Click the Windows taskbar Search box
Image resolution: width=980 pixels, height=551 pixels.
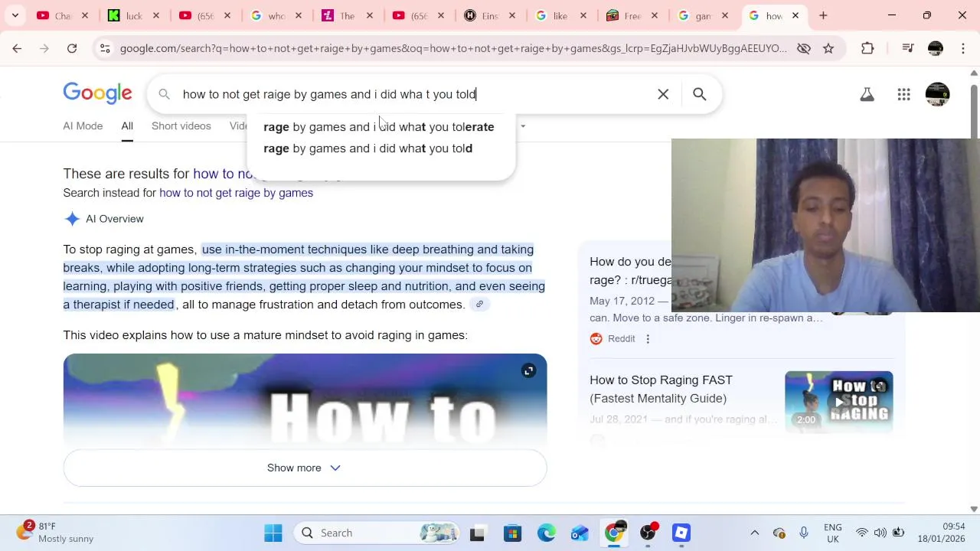(x=377, y=533)
